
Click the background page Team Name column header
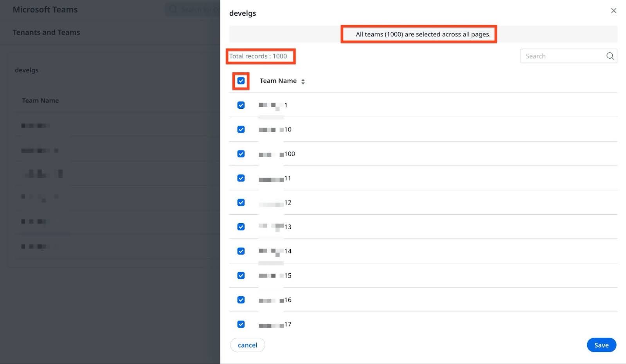point(40,100)
